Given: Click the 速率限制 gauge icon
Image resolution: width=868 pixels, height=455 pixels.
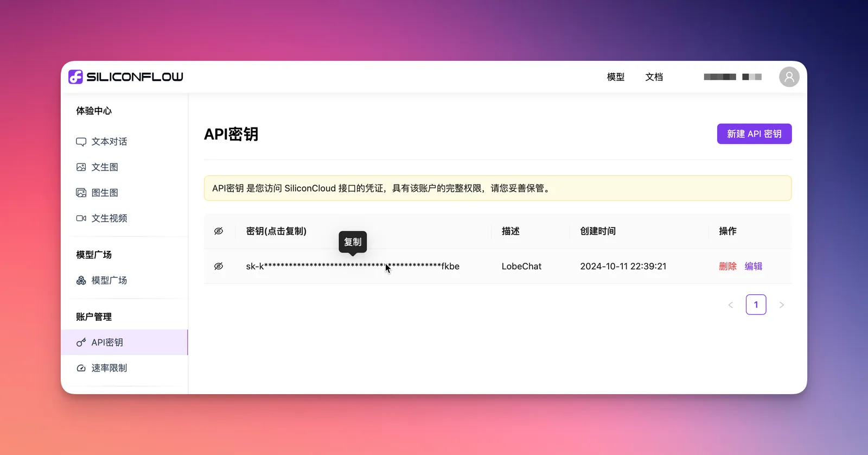Looking at the screenshot, I should click(x=81, y=368).
